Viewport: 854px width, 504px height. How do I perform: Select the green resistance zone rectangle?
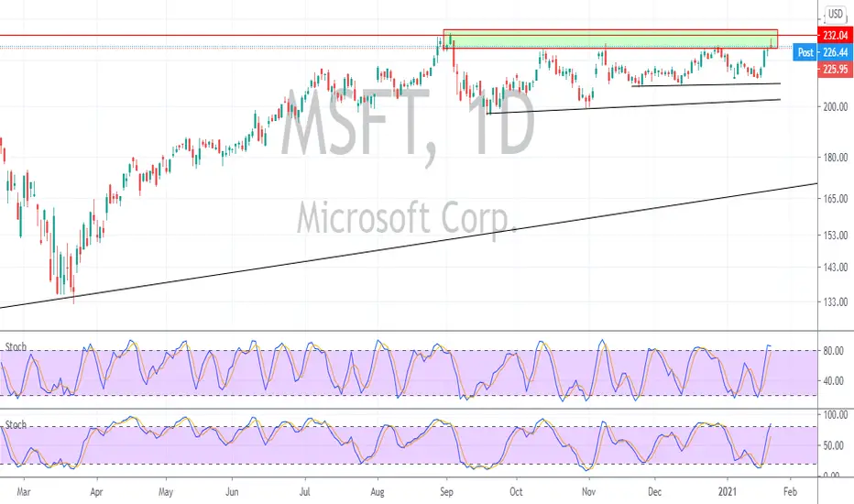click(x=610, y=38)
